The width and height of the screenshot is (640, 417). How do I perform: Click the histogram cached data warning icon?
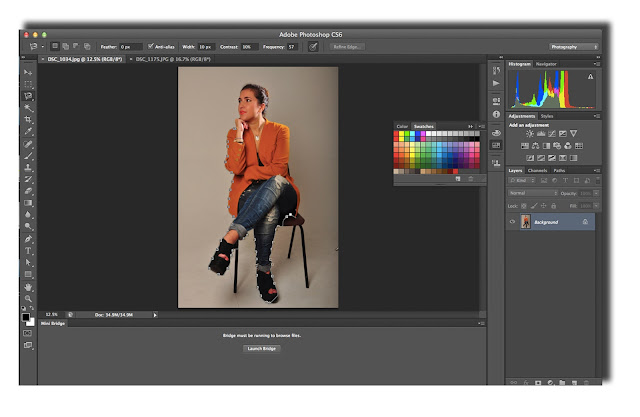[590, 77]
